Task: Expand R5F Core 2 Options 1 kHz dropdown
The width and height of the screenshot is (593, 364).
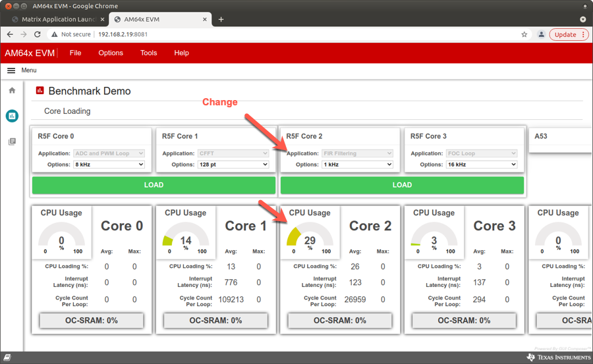Action: [357, 165]
